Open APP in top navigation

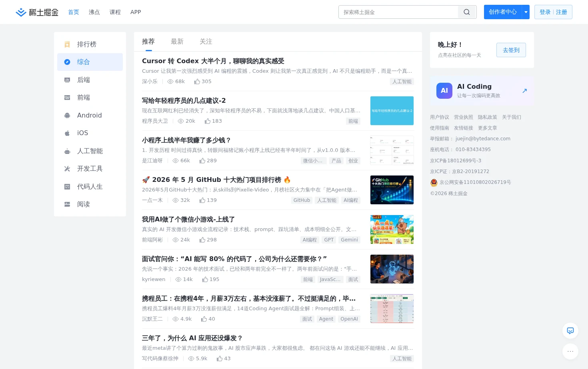pyautogui.click(x=136, y=12)
